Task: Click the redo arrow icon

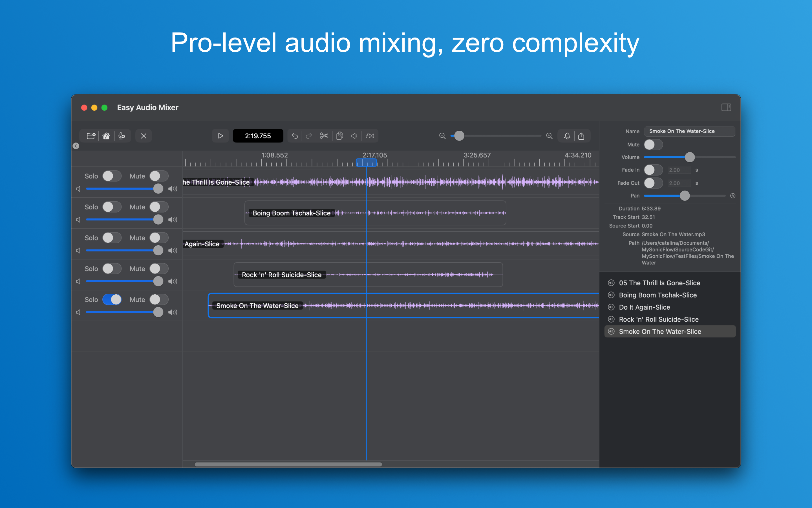Action: pos(309,136)
